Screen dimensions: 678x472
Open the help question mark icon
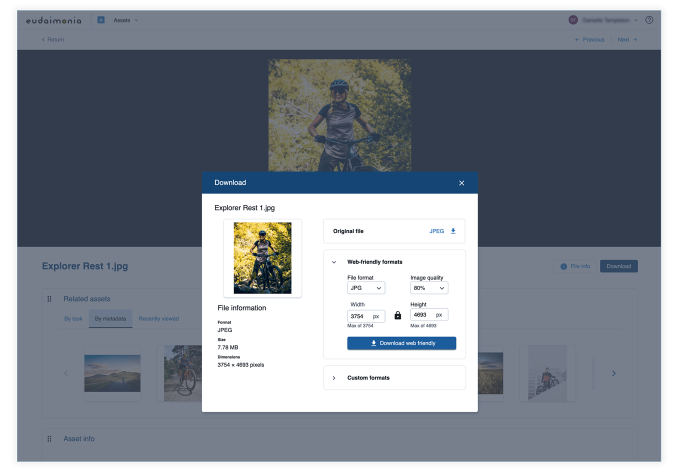coord(649,20)
